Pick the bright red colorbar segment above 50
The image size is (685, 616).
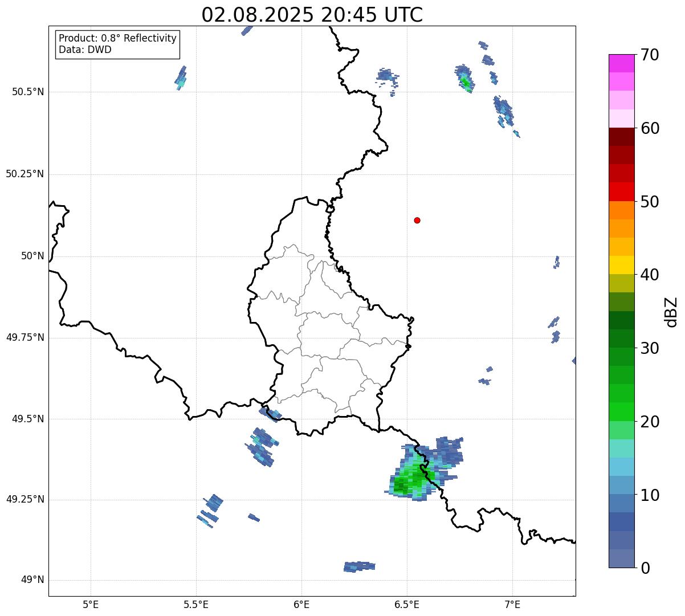[x=622, y=192]
